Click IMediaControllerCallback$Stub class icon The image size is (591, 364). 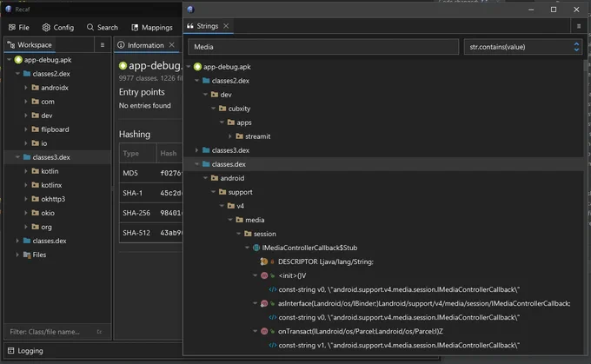[256, 248]
